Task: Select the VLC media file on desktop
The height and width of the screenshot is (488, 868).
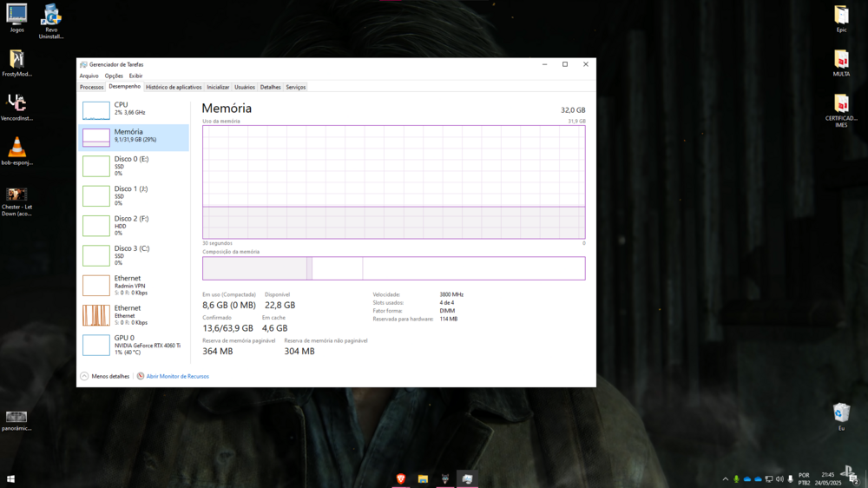Action: (x=16, y=149)
